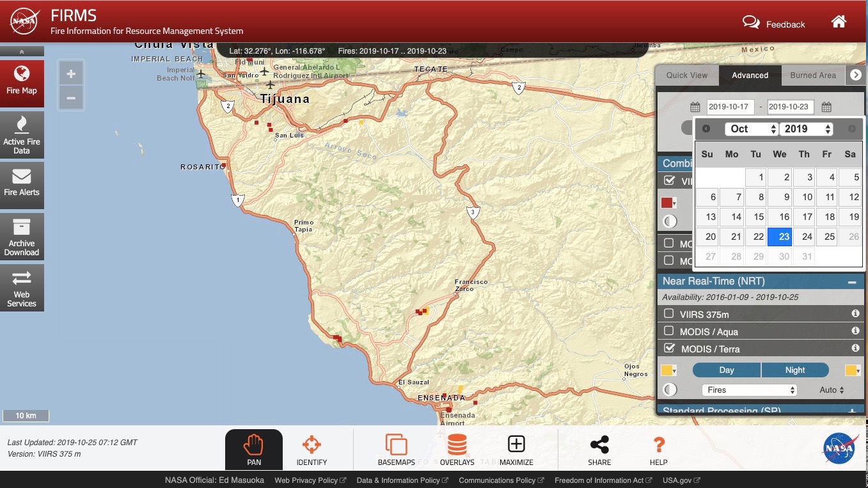
Task: Open the HELP question mark
Action: [658, 450]
